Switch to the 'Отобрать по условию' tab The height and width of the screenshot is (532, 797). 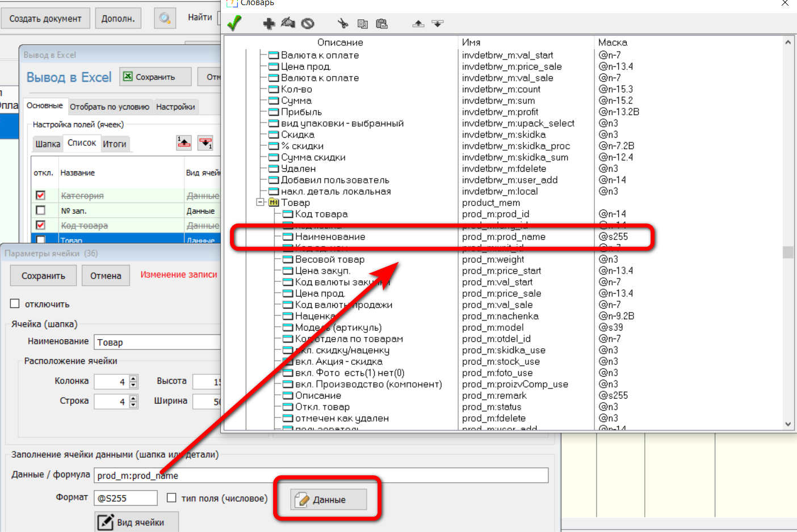tap(110, 107)
